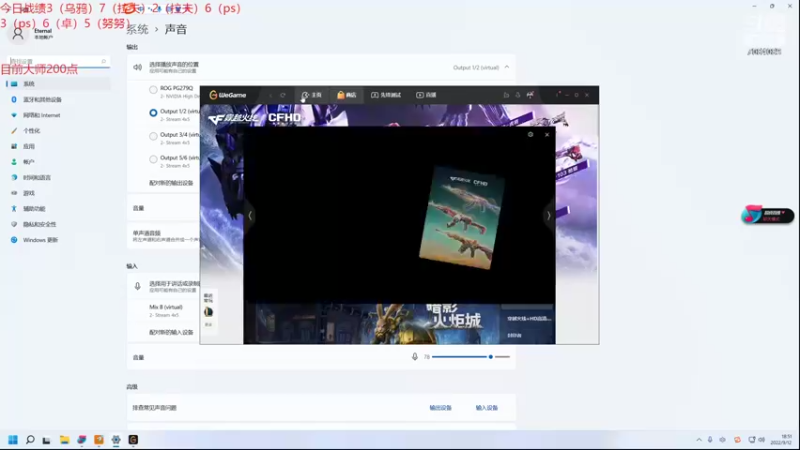The height and width of the screenshot is (450, 800).
Task: Click the Settings search field
Action: click(58, 61)
